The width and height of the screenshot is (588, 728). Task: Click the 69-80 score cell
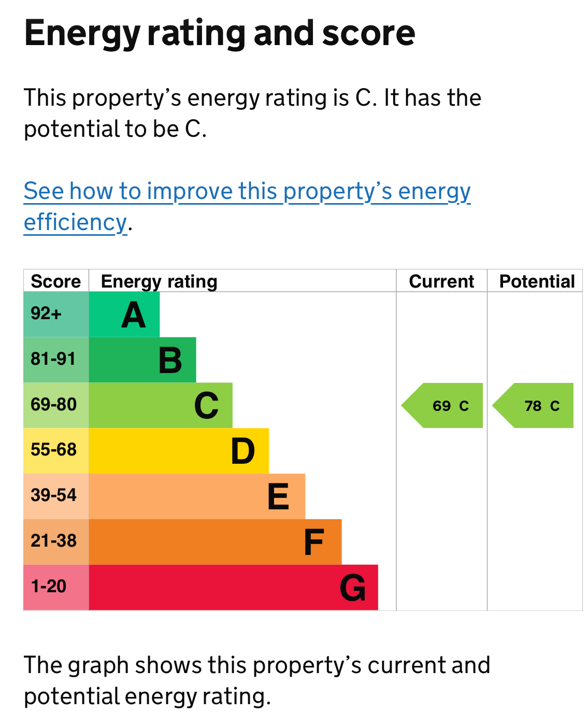pyautogui.click(x=56, y=406)
